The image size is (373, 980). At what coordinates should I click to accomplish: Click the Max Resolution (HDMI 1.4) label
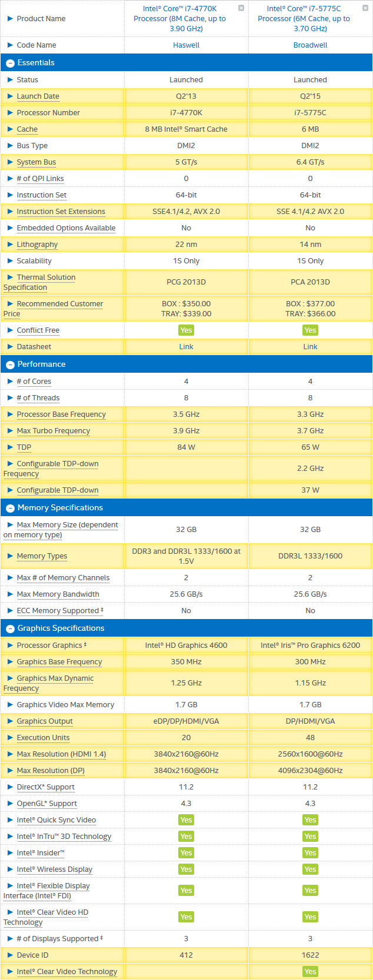61,754
